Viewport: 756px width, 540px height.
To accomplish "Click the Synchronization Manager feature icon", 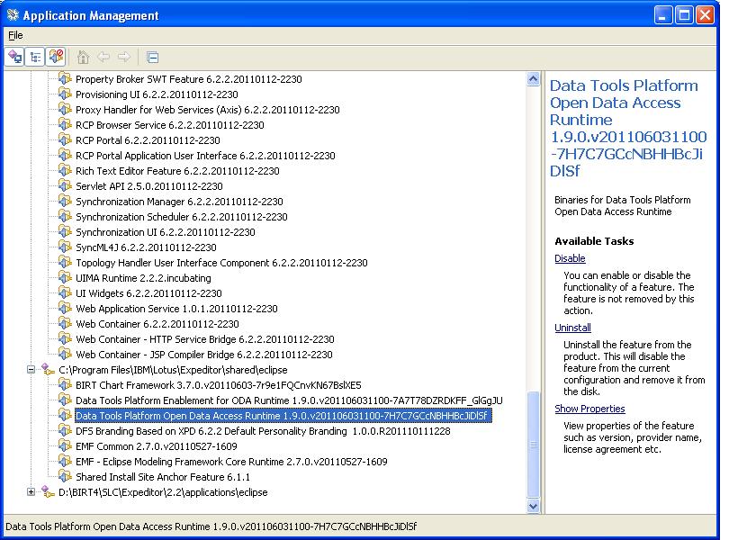I will pos(65,202).
